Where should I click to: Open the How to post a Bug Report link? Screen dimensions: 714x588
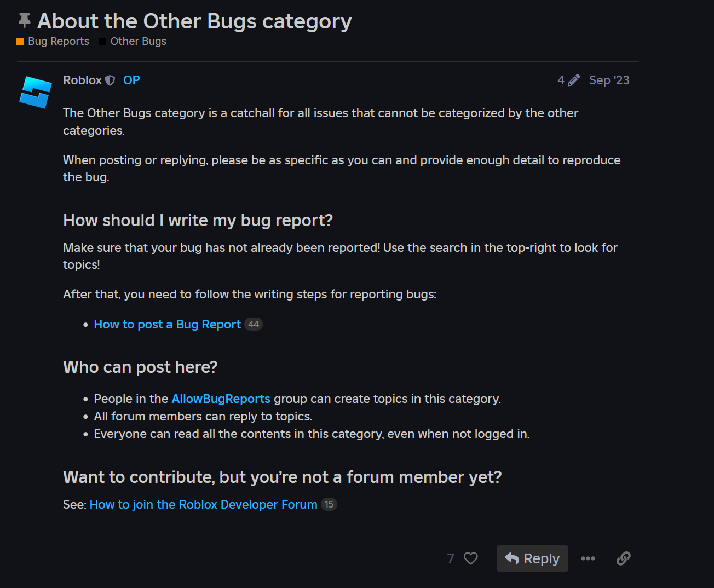pos(166,324)
